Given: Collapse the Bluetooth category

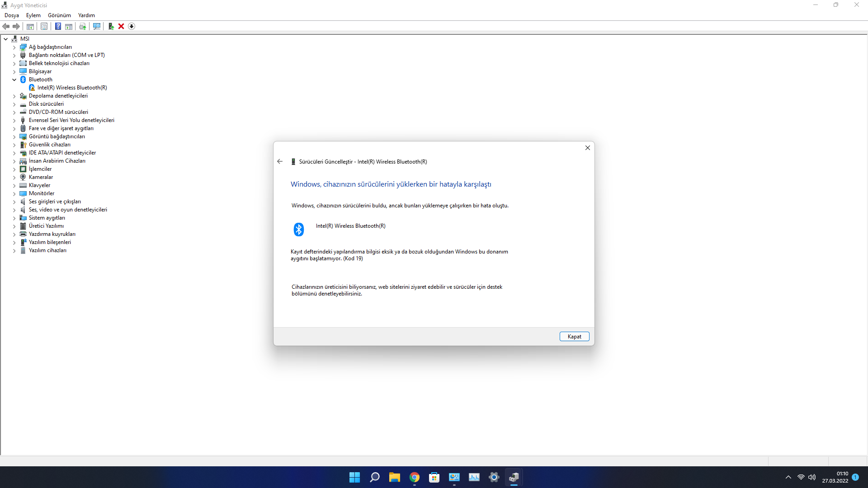Looking at the screenshot, I should (14, 80).
